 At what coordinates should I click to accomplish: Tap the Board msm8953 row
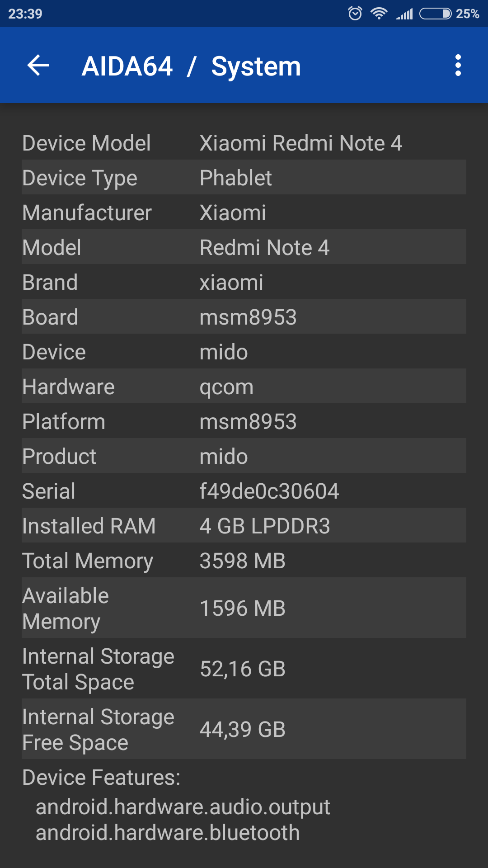(x=244, y=317)
